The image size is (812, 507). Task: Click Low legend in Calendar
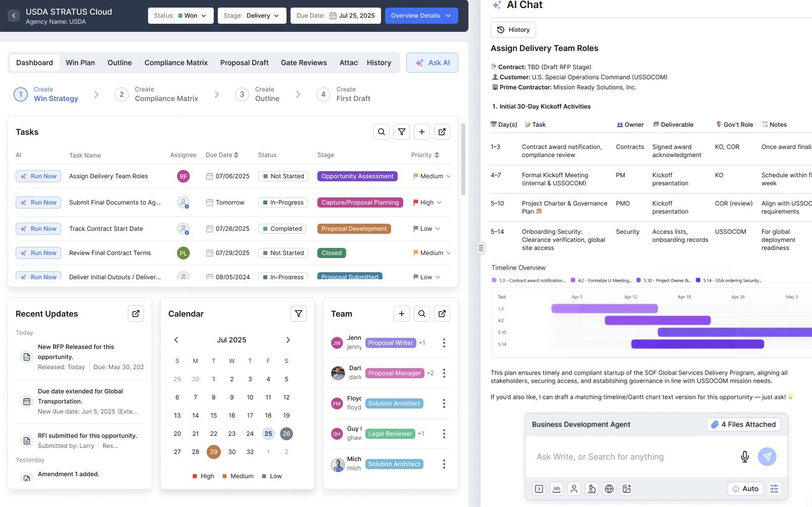tap(272, 476)
